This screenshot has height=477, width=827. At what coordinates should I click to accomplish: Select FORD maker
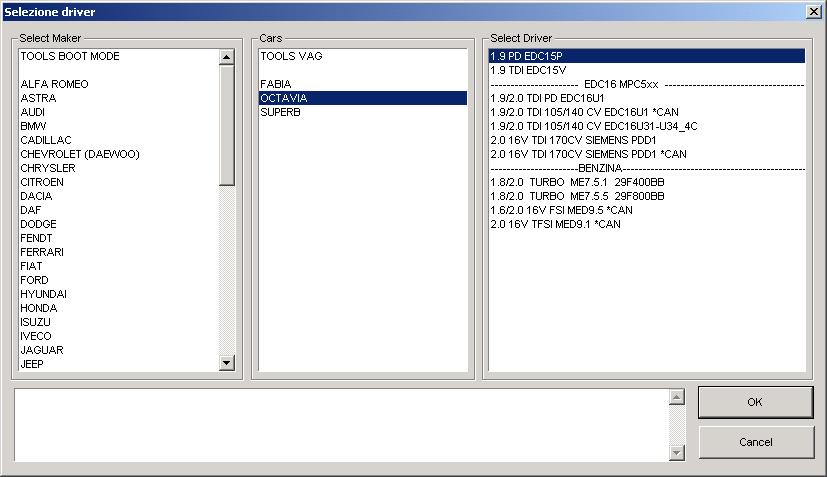point(119,280)
